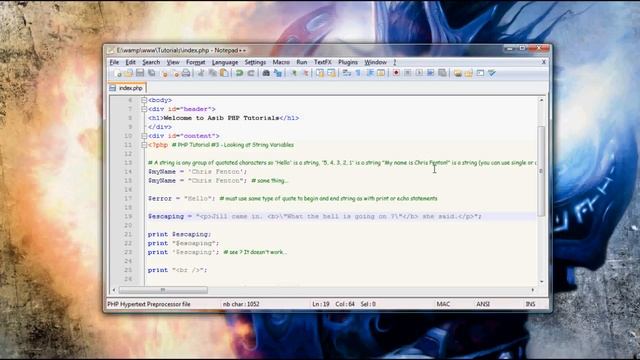Click the Save All toolbar icon
640x360 pixels.
click(151, 73)
